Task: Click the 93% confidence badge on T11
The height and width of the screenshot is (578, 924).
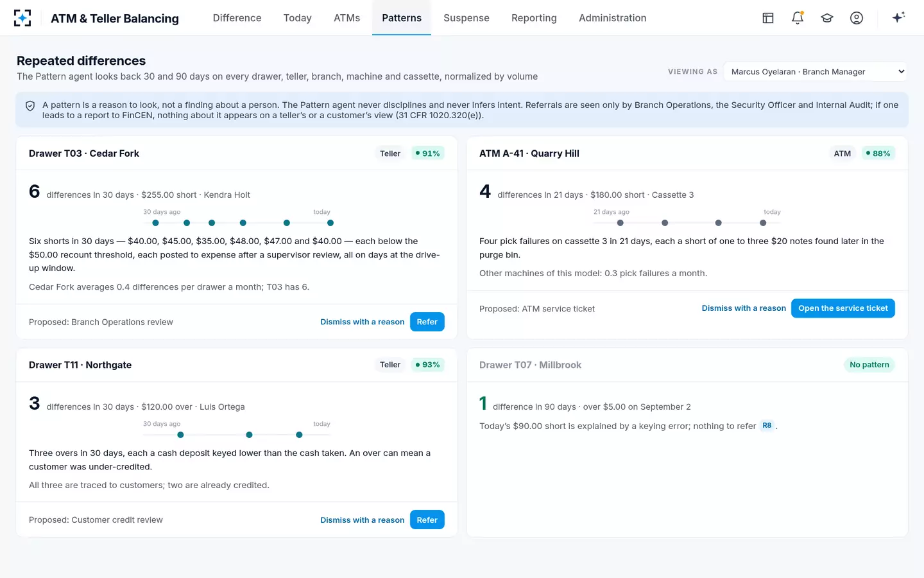Action: (x=428, y=365)
